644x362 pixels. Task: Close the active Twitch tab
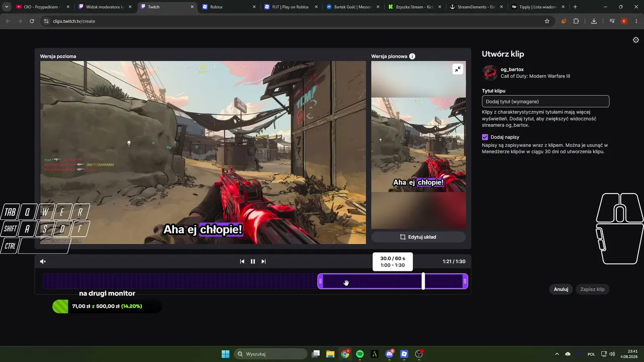192,7
